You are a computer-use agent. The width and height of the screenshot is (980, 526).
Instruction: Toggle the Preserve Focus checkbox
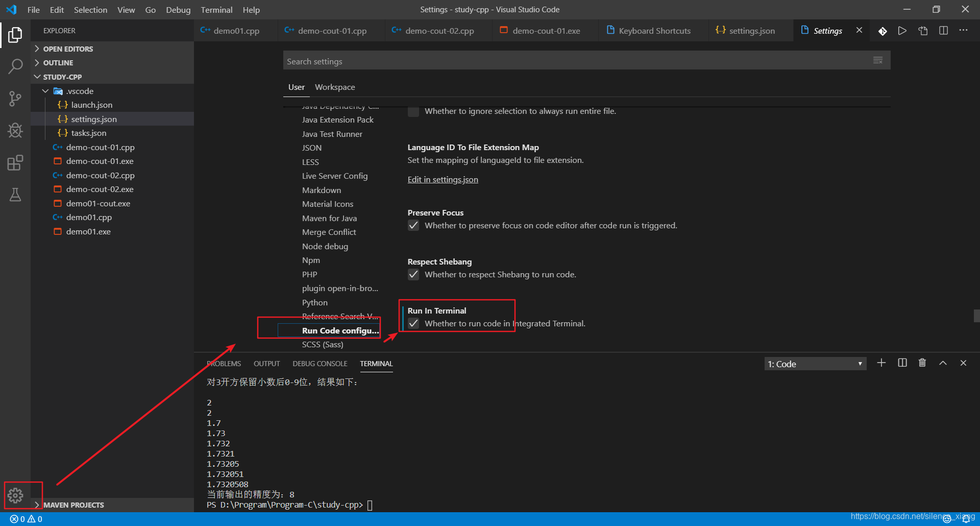(x=413, y=226)
